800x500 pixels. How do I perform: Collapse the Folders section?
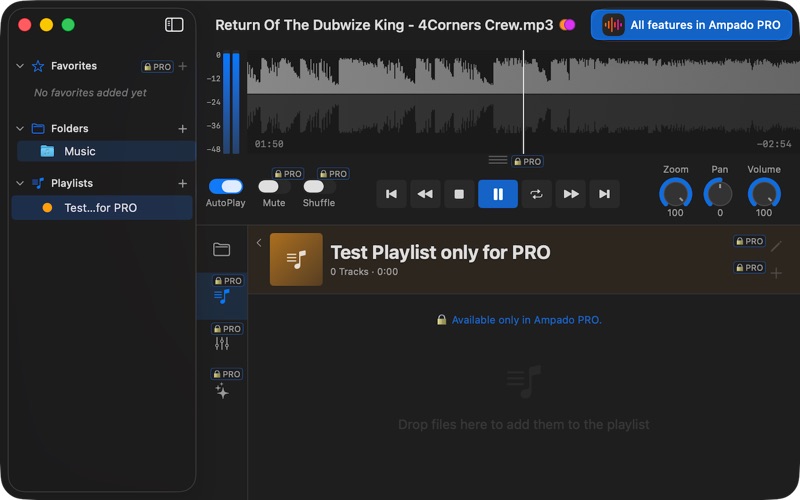pos(20,129)
